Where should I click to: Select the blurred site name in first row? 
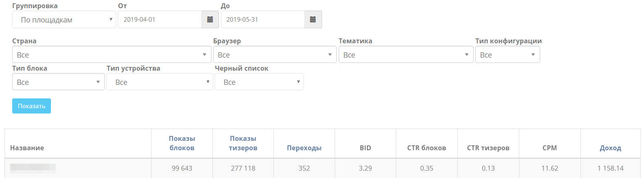(33, 168)
